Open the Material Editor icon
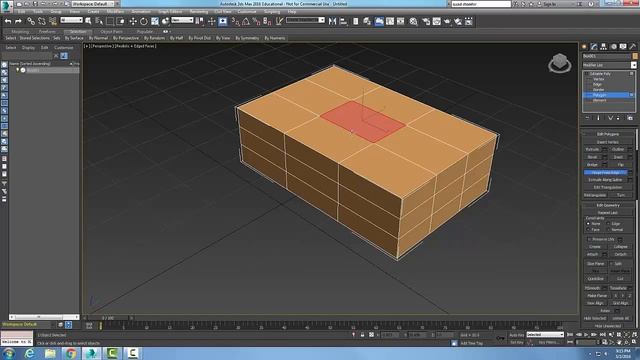 pos(413,21)
